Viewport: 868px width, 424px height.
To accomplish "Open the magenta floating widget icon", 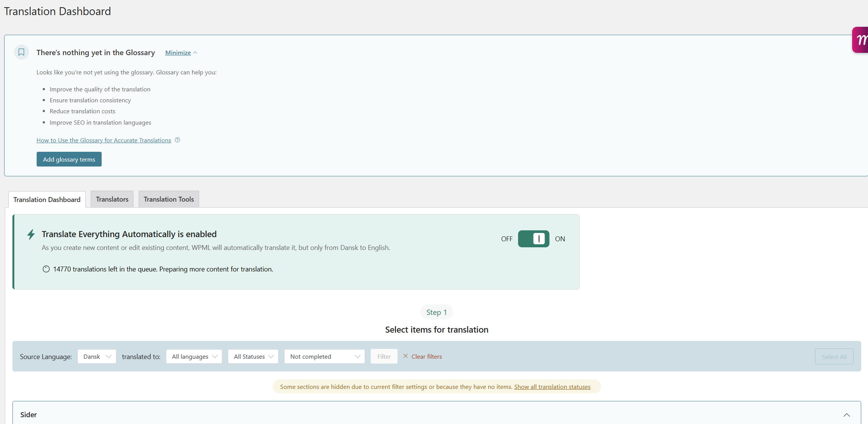I will [x=860, y=40].
